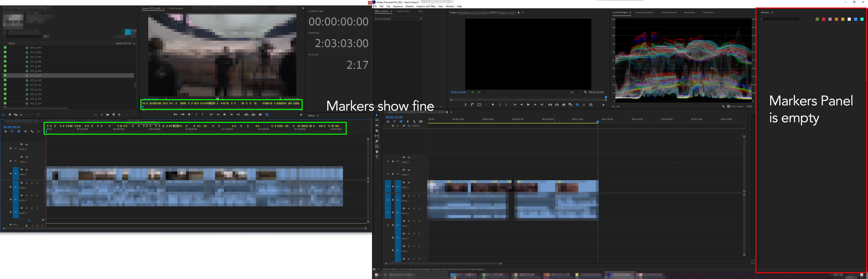Screen dimensions: 868x279
Task: Toggle Subtitle track visibility eye
Action: click(409, 126)
